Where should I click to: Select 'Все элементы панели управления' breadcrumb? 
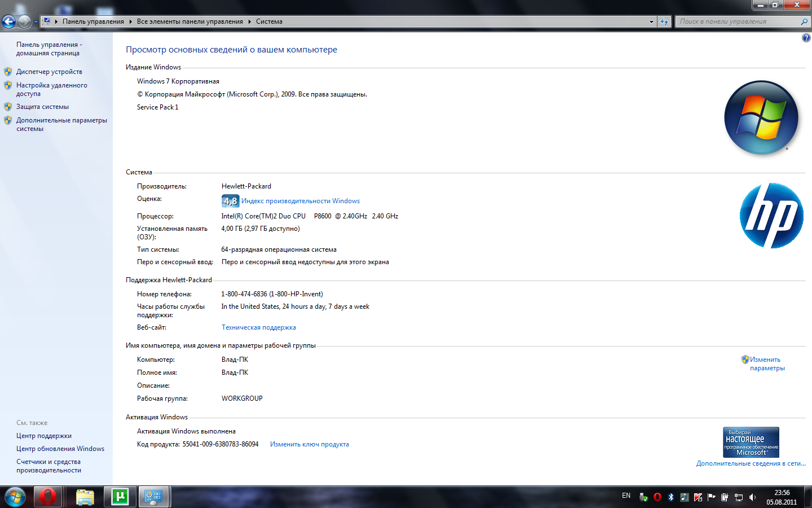click(x=189, y=21)
